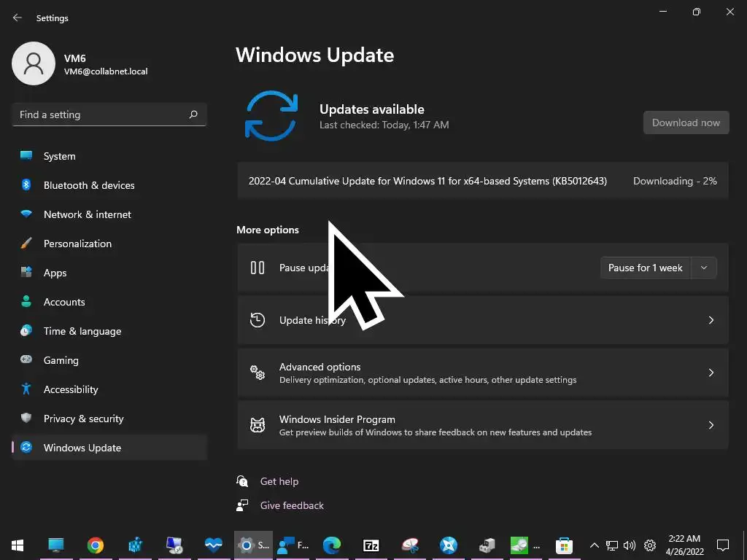Go back with the Settings back arrow
The width and height of the screenshot is (747, 560).
tap(18, 17)
